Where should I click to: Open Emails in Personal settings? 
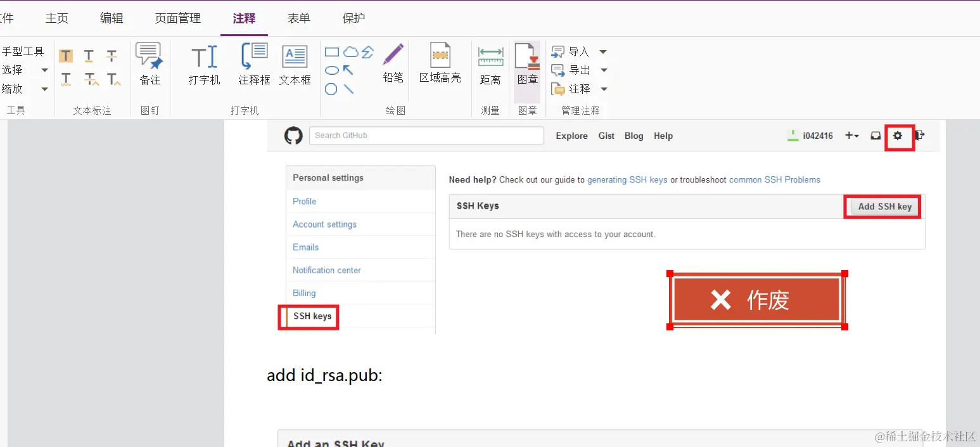(305, 247)
